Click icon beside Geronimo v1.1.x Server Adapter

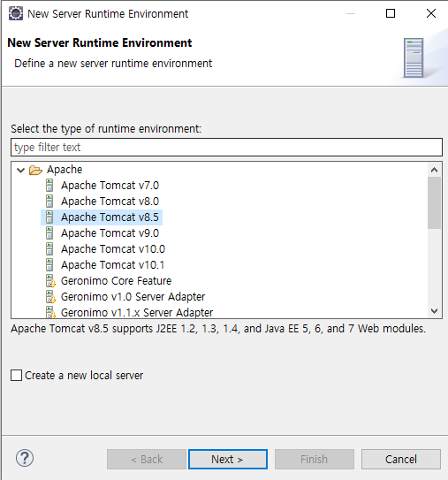point(50,313)
